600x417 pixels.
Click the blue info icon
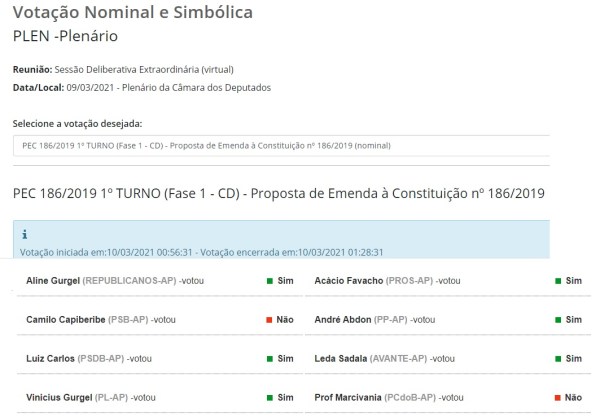click(x=24, y=237)
